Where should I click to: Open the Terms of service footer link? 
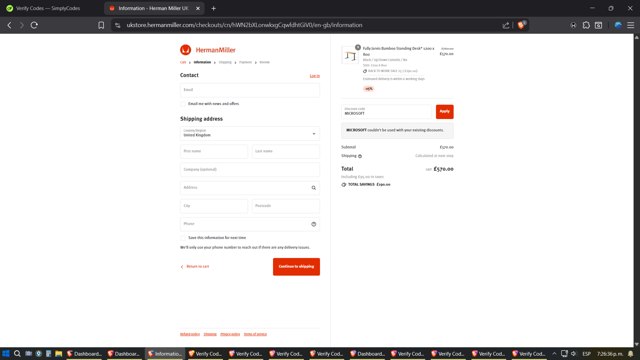(x=255, y=334)
